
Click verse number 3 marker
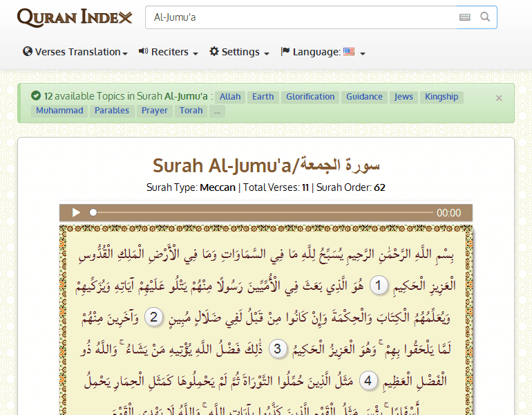tap(276, 349)
